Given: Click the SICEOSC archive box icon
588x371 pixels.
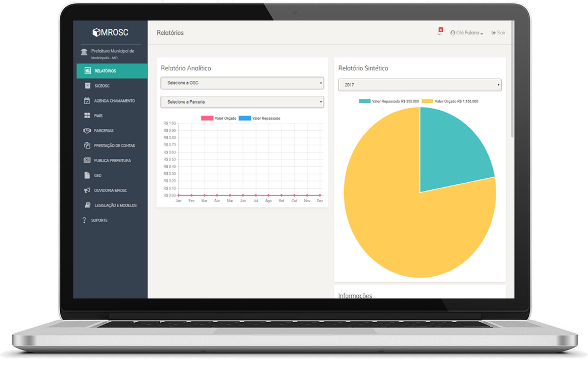Looking at the screenshot, I should coord(87,86).
